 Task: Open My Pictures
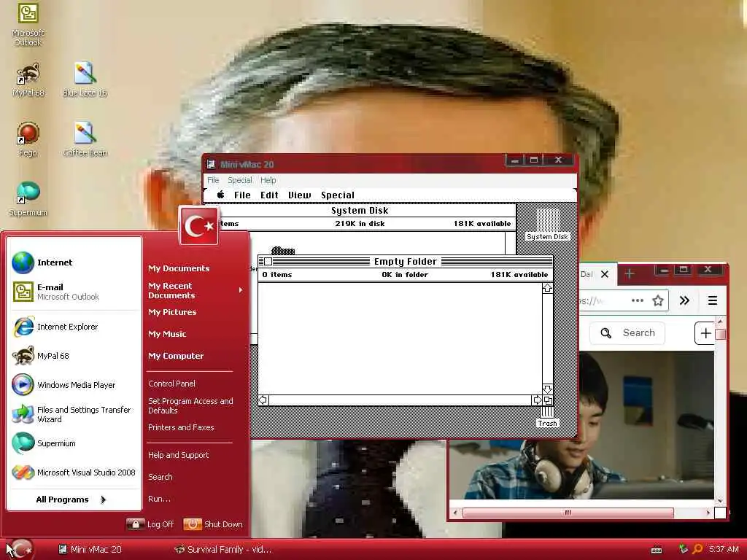(x=172, y=312)
